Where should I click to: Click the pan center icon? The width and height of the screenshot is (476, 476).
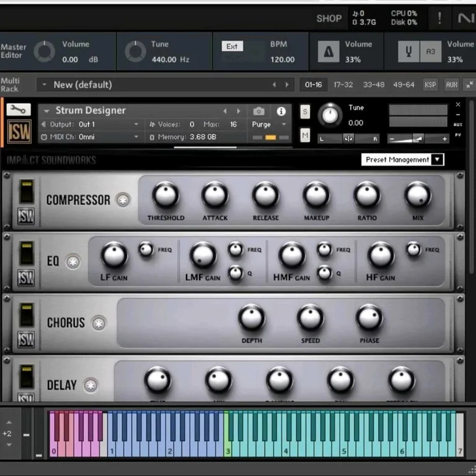click(x=348, y=139)
